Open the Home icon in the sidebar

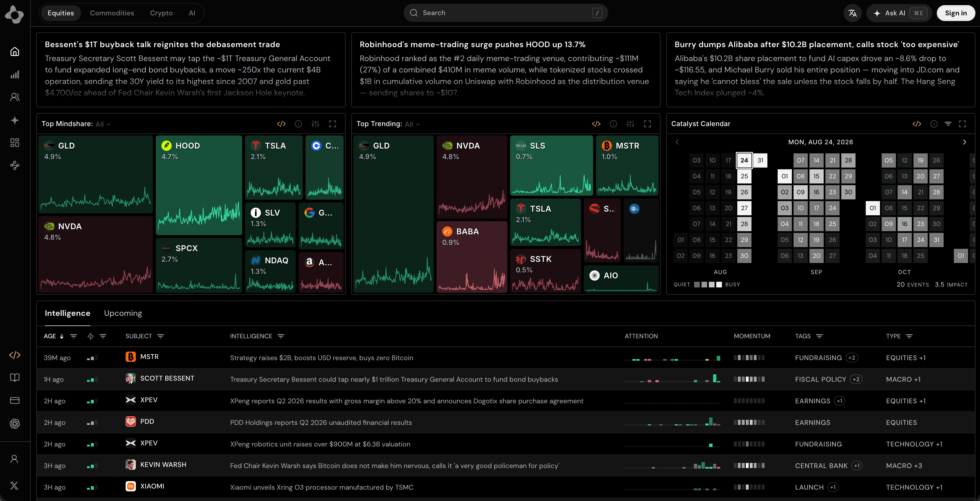(x=14, y=52)
